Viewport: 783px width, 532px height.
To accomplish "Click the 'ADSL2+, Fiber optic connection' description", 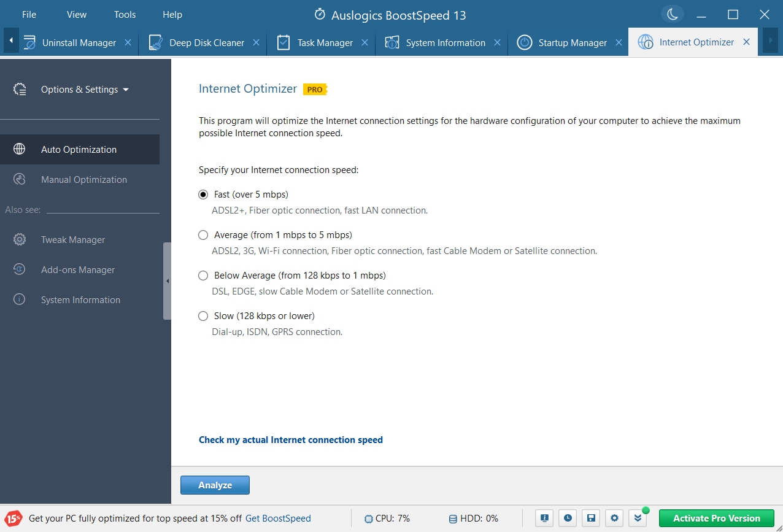I will tap(320, 210).
